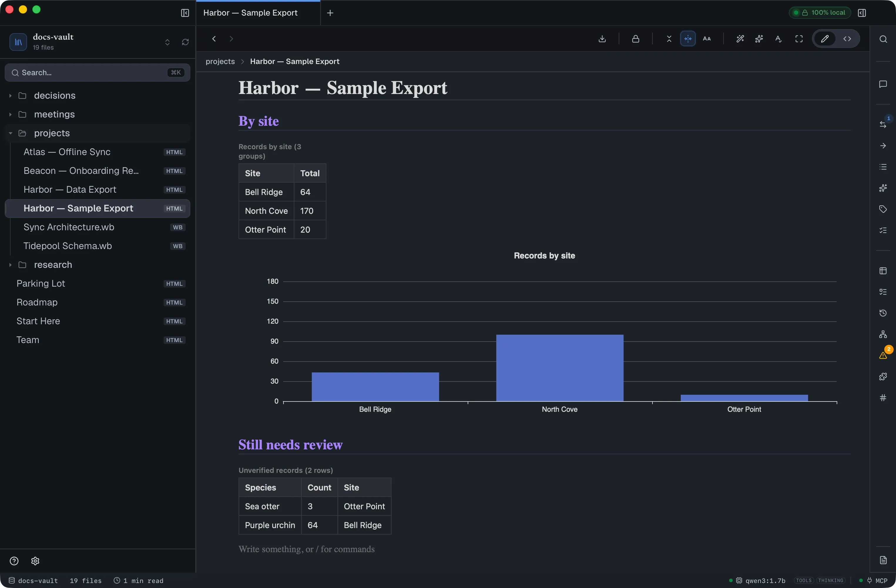The image size is (896, 588).
Task: Toggle the THINKING badge in status bar
Action: [830, 580]
